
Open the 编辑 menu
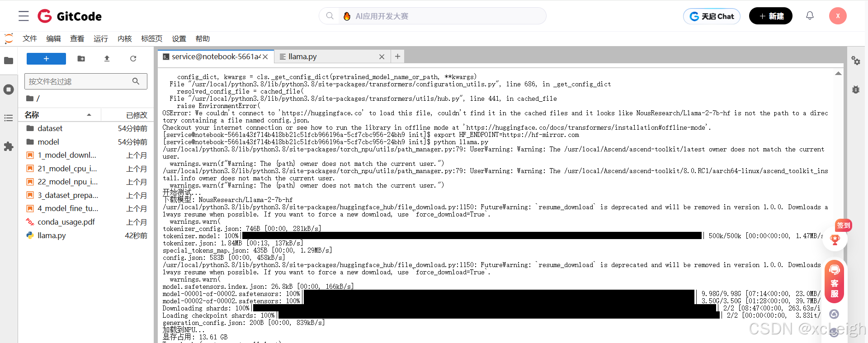click(53, 39)
